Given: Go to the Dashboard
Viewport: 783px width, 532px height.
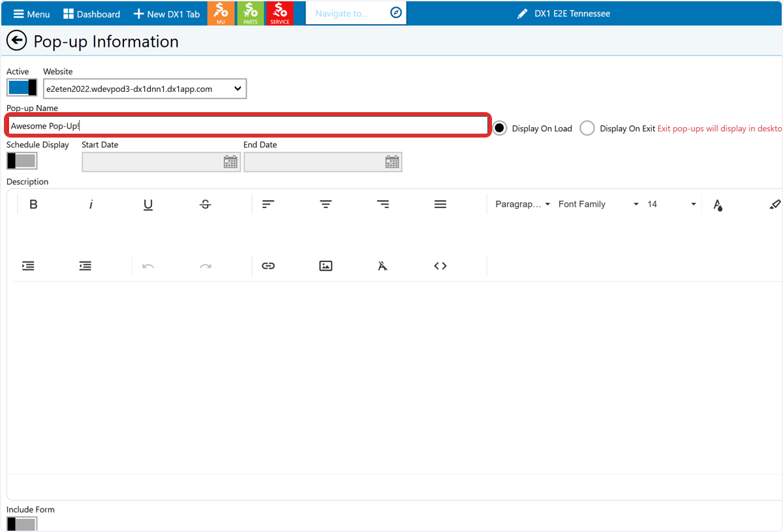Looking at the screenshot, I should (91, 14).
